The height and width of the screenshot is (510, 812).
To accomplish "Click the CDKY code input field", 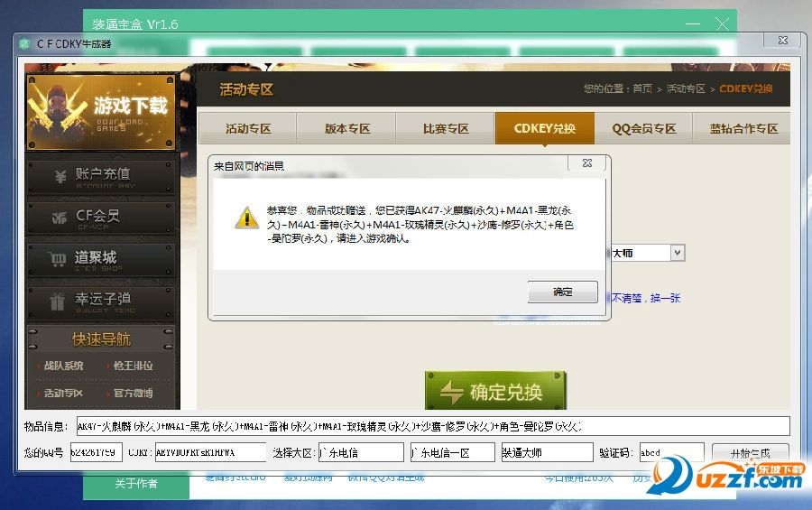I will click(x=210, y=452).
